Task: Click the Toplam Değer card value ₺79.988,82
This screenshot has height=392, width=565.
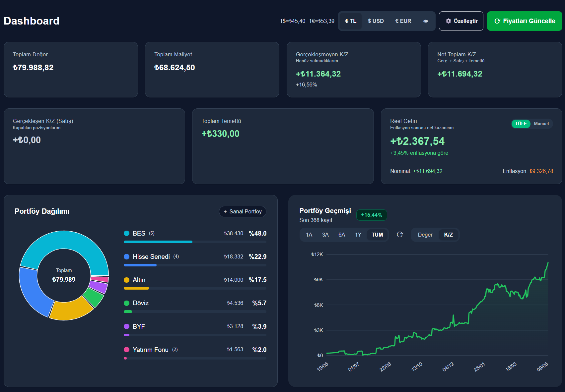Action: click(33, 68)
